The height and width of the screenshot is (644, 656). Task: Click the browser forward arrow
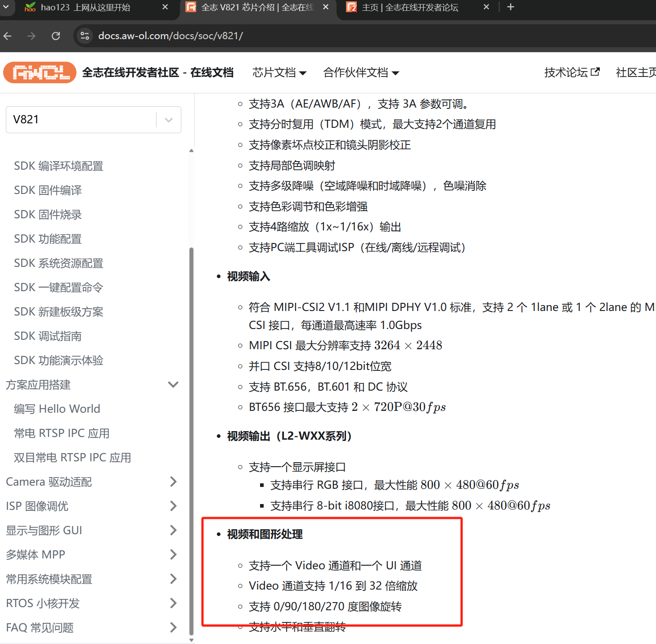pyautogui.click(x=31, y=36)
